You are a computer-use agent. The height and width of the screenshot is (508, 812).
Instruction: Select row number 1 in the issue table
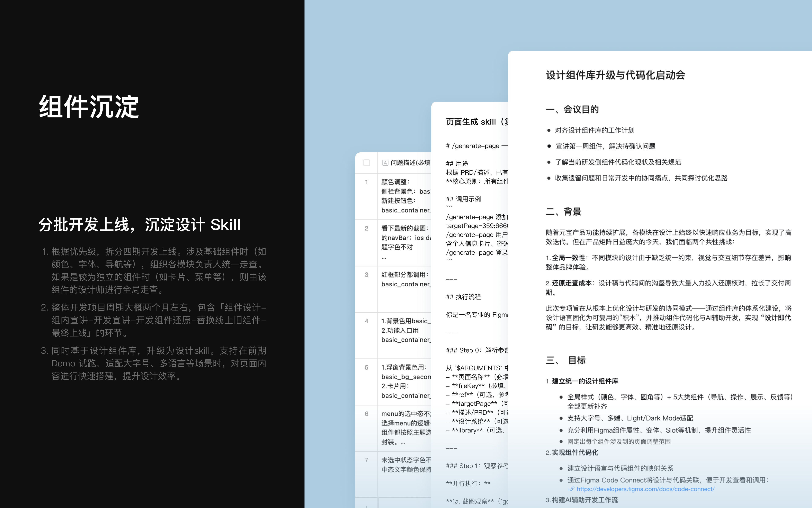(x=366, y=182)
